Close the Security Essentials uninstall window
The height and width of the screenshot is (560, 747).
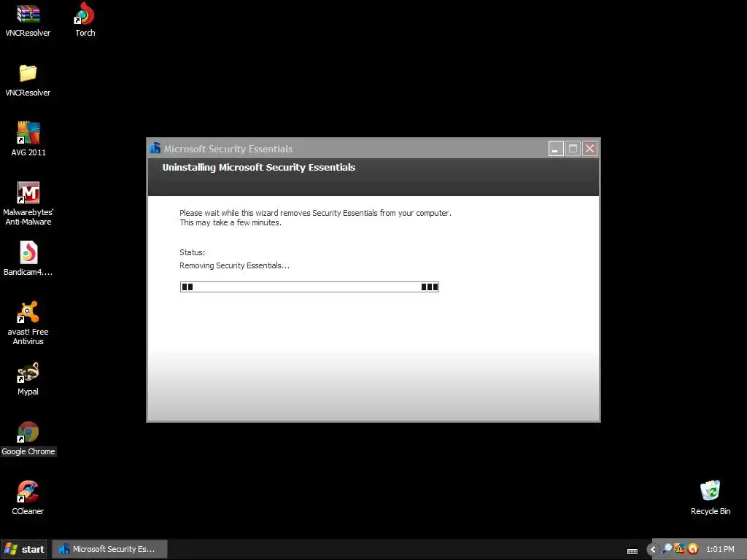coord(589,149)
